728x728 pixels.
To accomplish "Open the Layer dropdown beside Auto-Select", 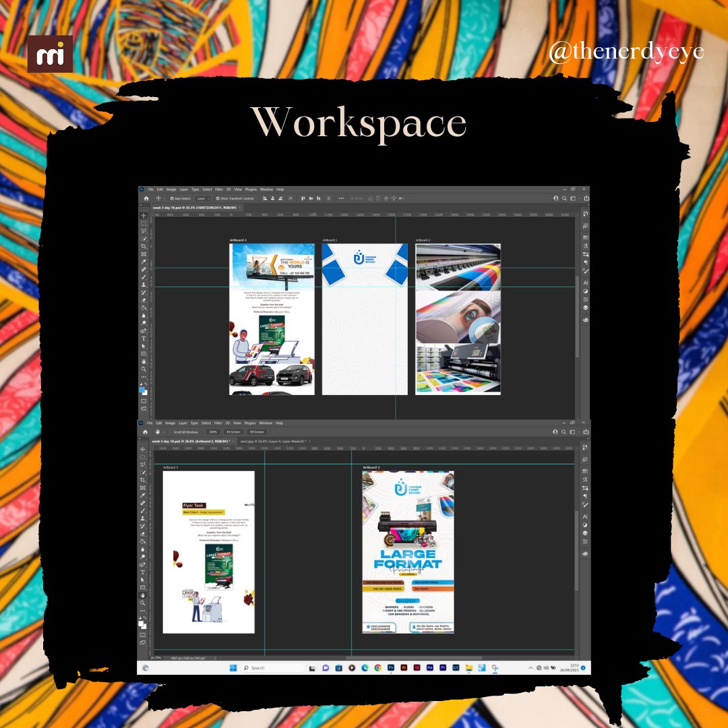I will [x=202, y=198].
